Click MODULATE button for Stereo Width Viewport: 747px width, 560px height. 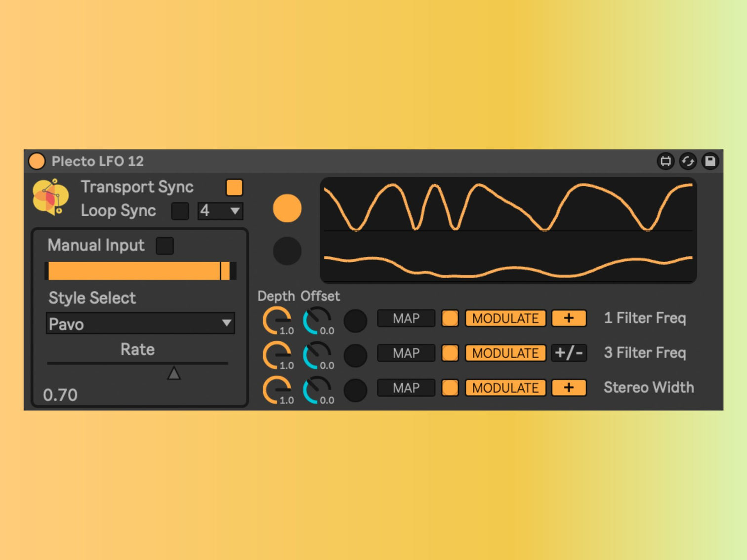coord(505,388)
